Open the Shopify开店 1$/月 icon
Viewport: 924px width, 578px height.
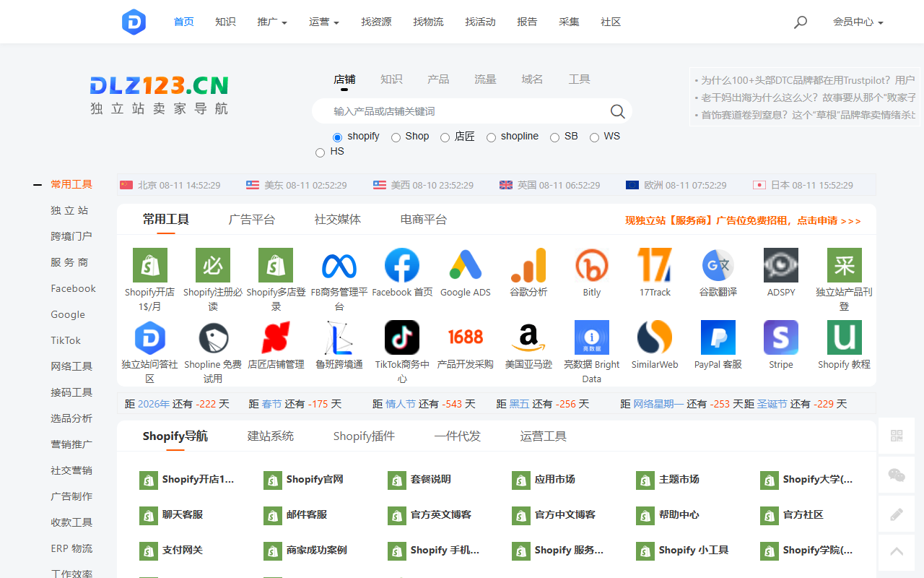coord(150,265)
